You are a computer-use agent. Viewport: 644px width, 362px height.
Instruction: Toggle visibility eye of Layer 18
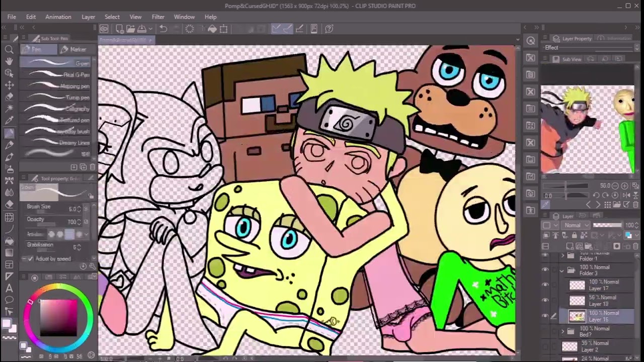coord(545,301)
